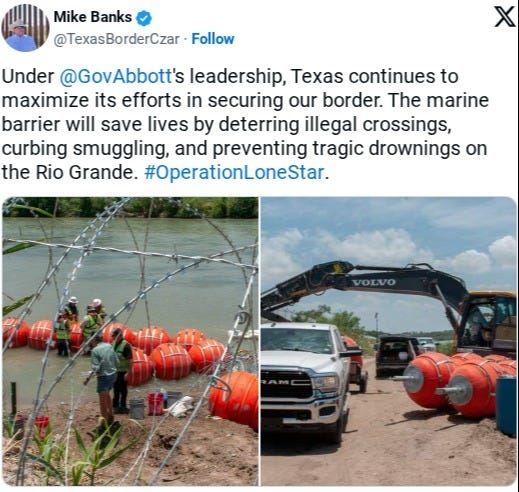Click the blue barrel beside the buoys
This screenshot has height=492, width=519.
click(x=506, y=405)
